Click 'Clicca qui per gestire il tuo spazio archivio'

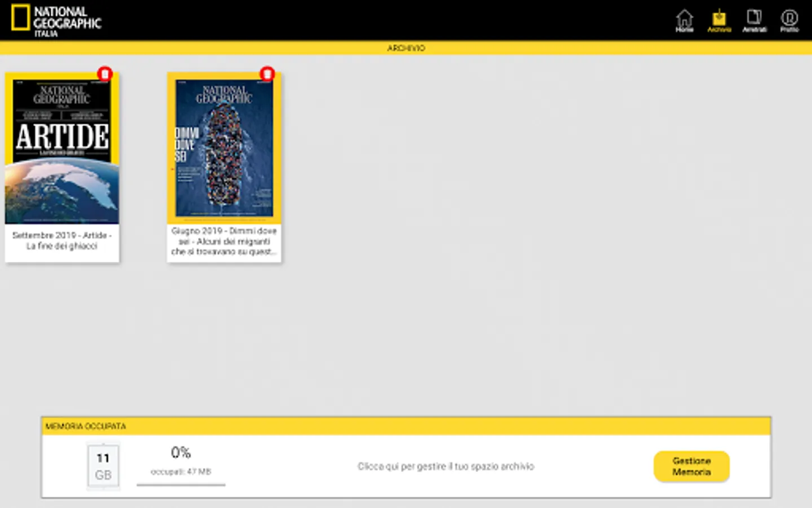pyautogui.click(x=445, y=466)
